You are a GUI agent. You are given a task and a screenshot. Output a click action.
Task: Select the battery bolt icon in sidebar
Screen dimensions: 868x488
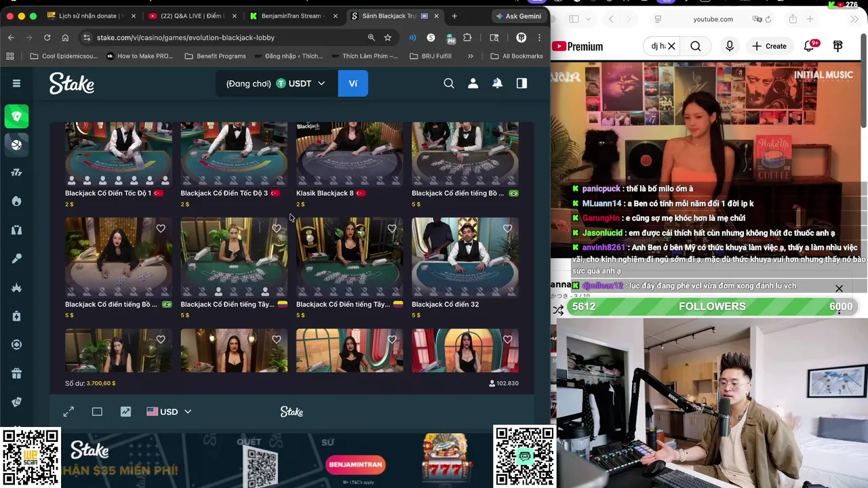(x=17, y=316)
